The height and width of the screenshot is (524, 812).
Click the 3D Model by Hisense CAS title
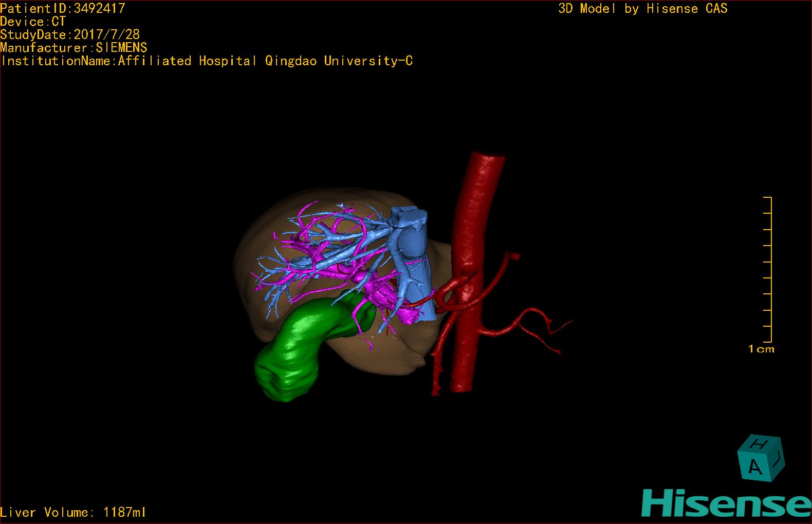coord(642,8)
